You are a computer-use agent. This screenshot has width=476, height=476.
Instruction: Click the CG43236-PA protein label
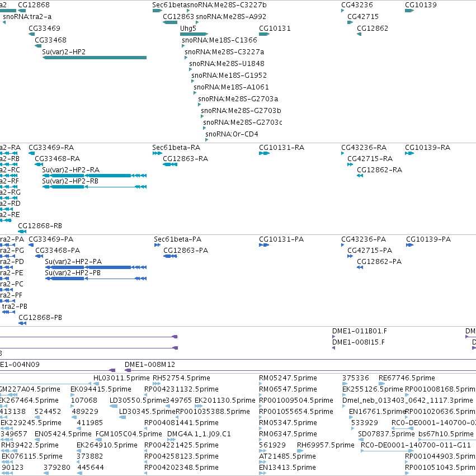(364, 239)
